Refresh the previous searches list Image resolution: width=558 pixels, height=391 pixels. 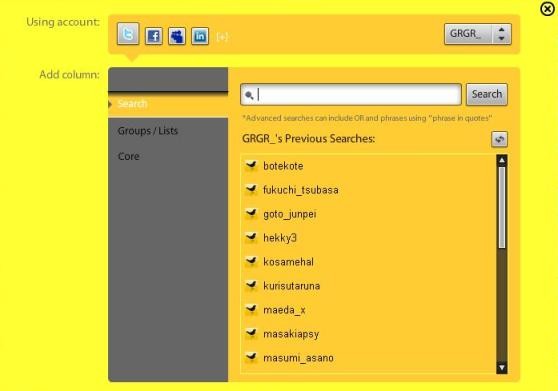(x=499, y=139)
